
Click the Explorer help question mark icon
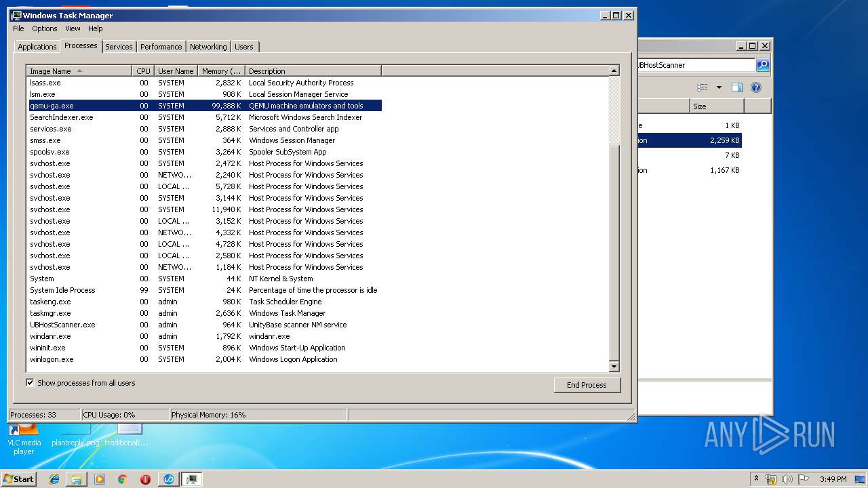[756, 87]
